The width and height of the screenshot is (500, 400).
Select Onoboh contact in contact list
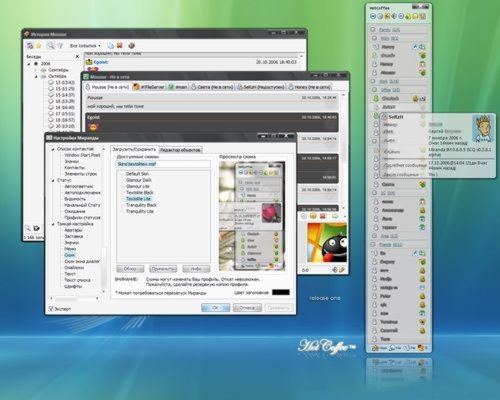(398, 99)
